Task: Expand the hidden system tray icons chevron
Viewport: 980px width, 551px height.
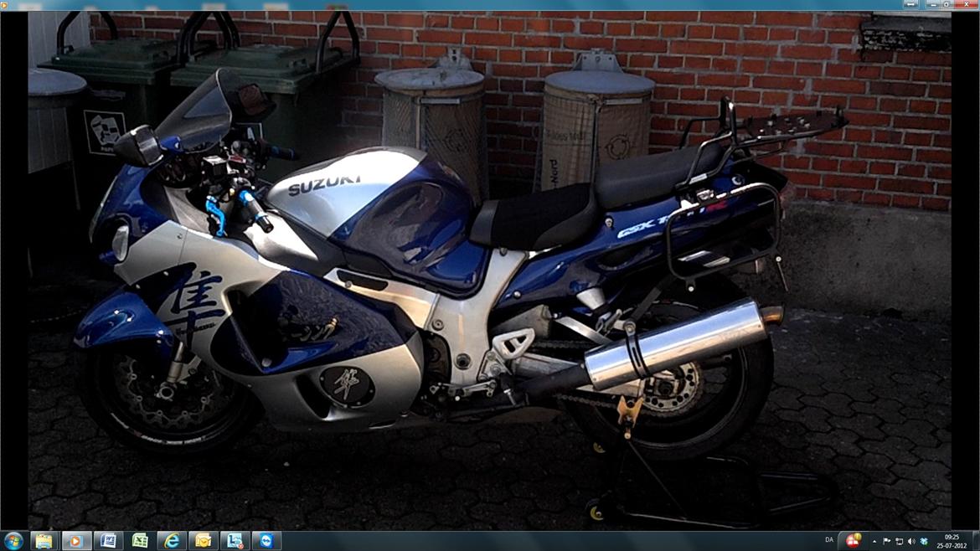Action: click(874, 540)
